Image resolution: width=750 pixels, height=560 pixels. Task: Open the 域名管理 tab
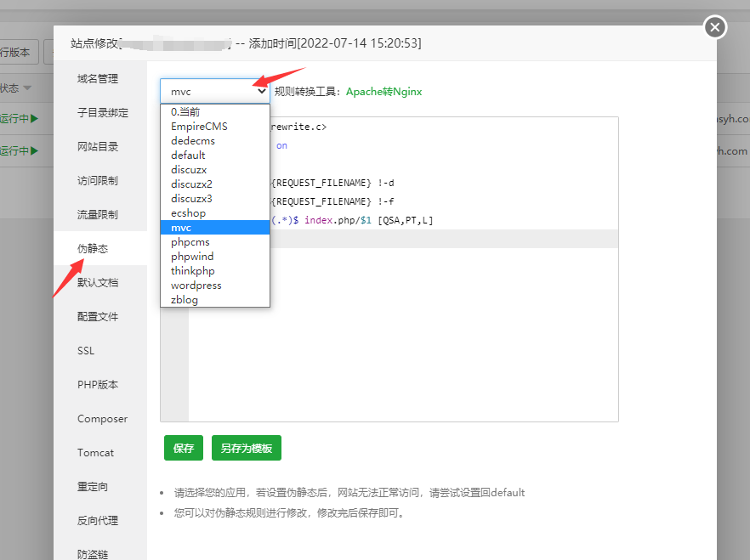98,79
